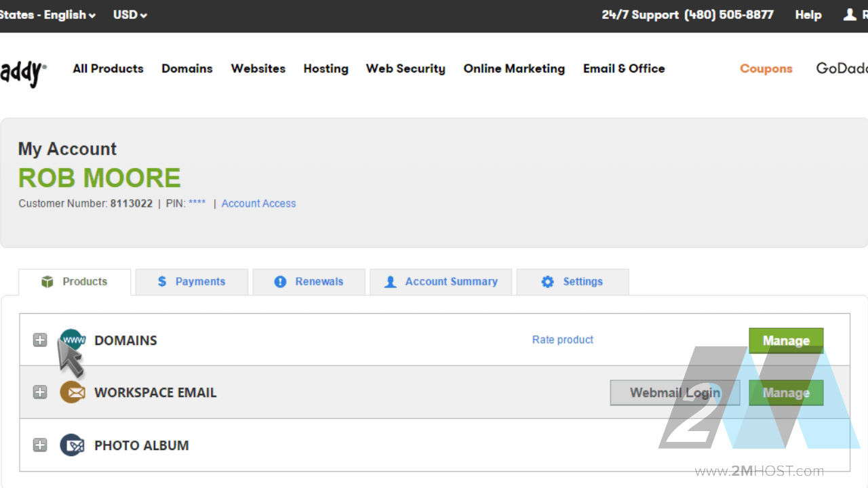Switch to the Renewals tab

click(x=309, y=282)
